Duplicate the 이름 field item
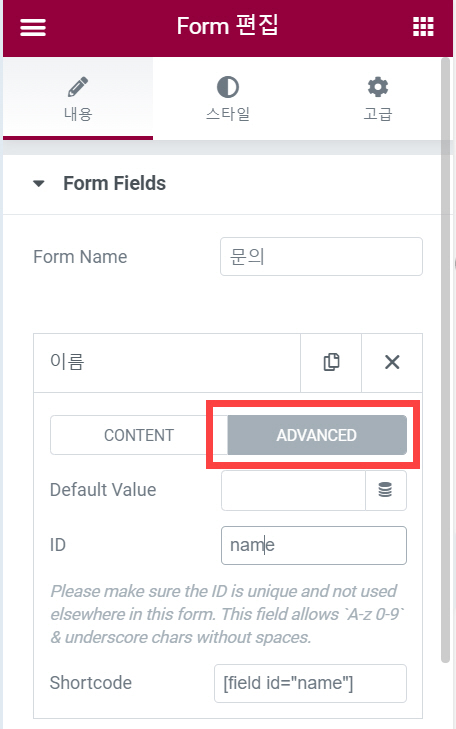Screen dimensions: 456x729 tap(331, 362)
